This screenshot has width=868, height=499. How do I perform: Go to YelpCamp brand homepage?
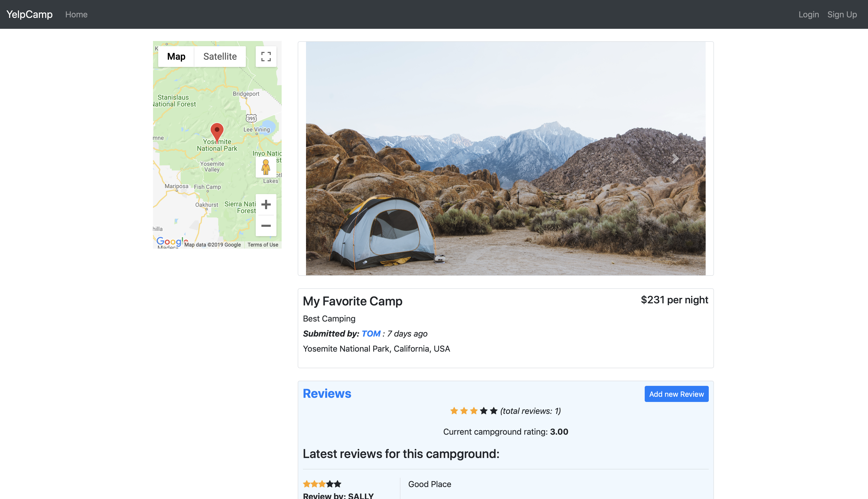click(x=30, y=14)
